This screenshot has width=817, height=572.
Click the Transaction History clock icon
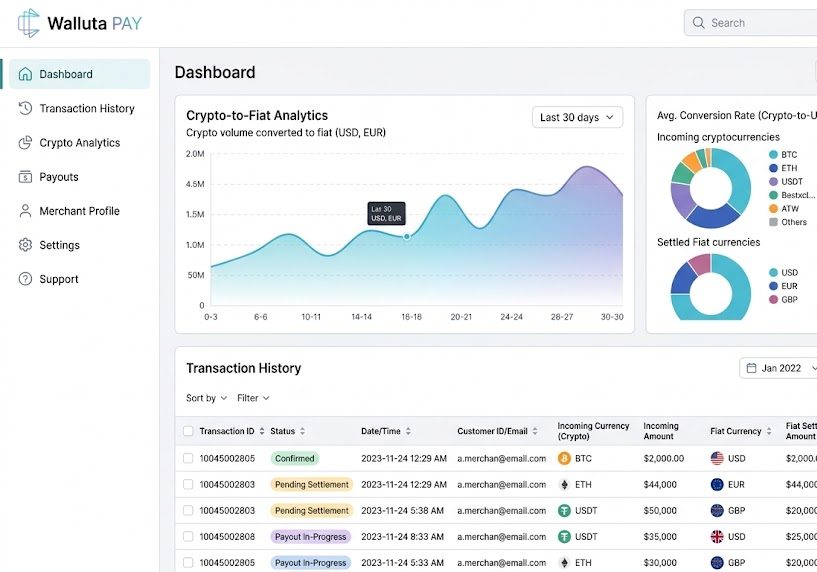[x=25, y=108]
